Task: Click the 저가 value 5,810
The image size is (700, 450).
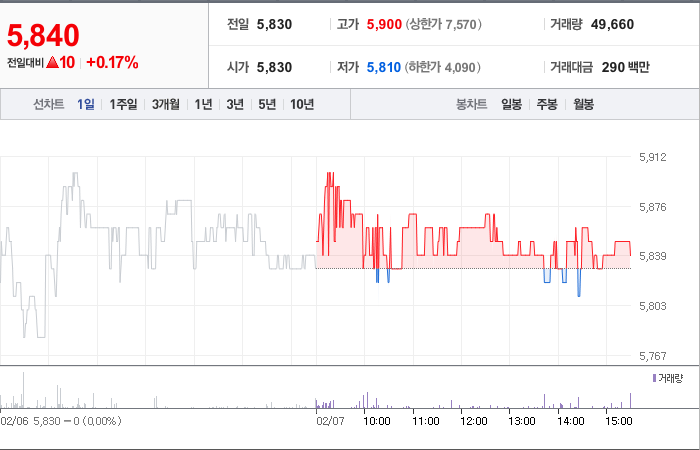Action: click(x=383, y=67)
